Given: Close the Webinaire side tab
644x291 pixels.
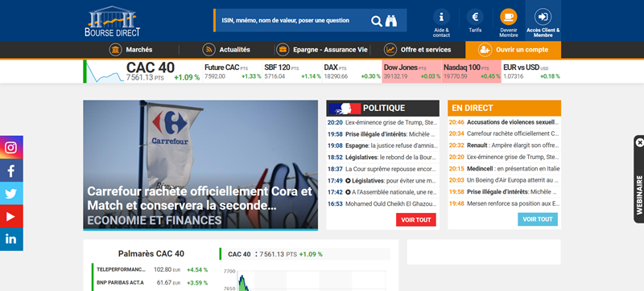Looking at the screenshot, I should (640, 142).
